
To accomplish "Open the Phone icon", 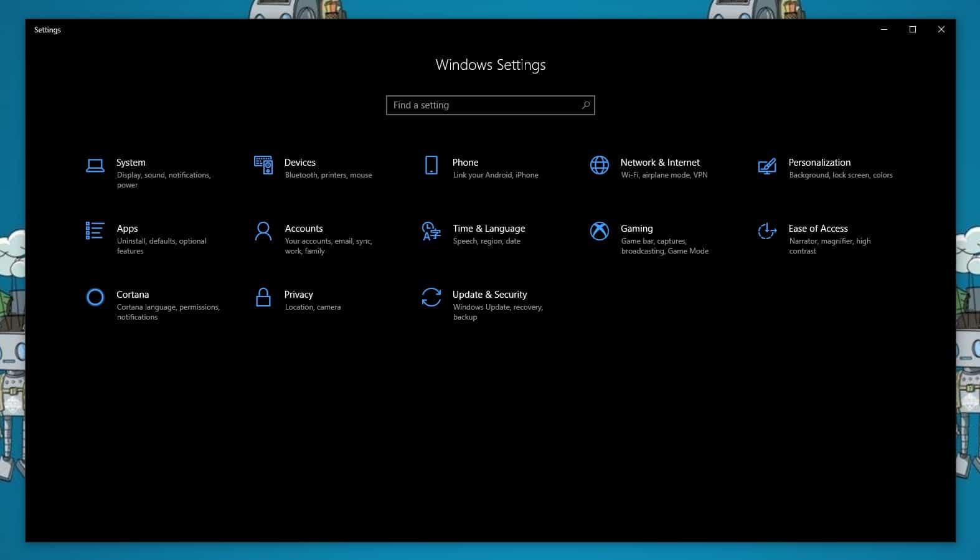I will [431, 165].
